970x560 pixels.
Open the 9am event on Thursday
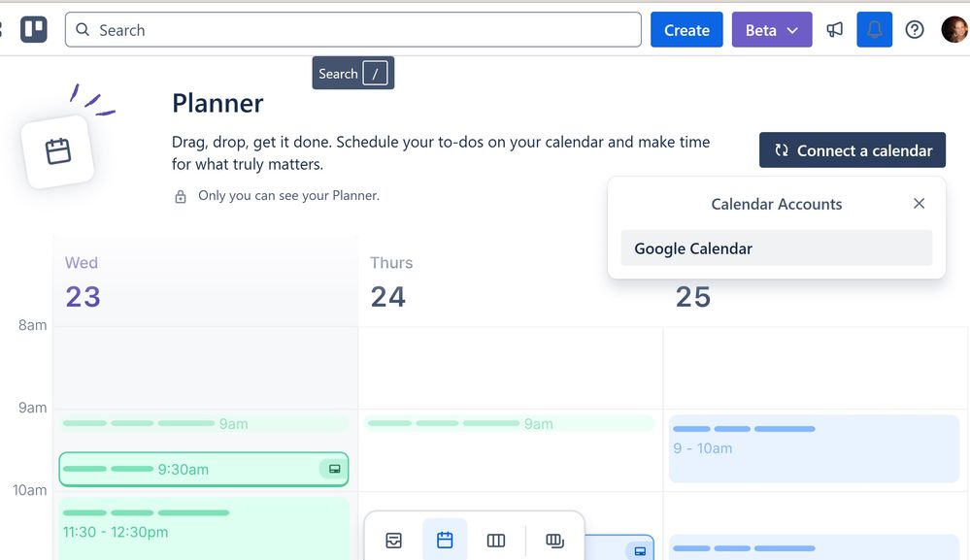[x=509, y=424]
